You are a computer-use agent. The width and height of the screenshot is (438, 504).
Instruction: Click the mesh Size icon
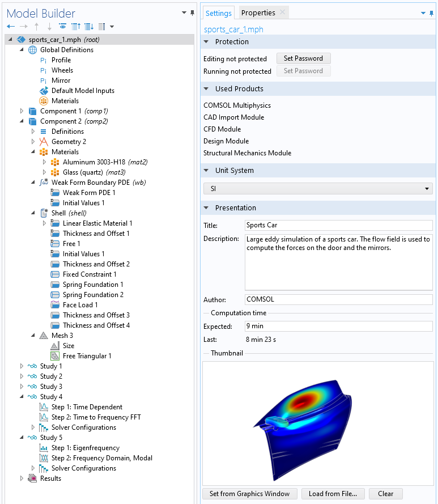(x=55, y=346)
